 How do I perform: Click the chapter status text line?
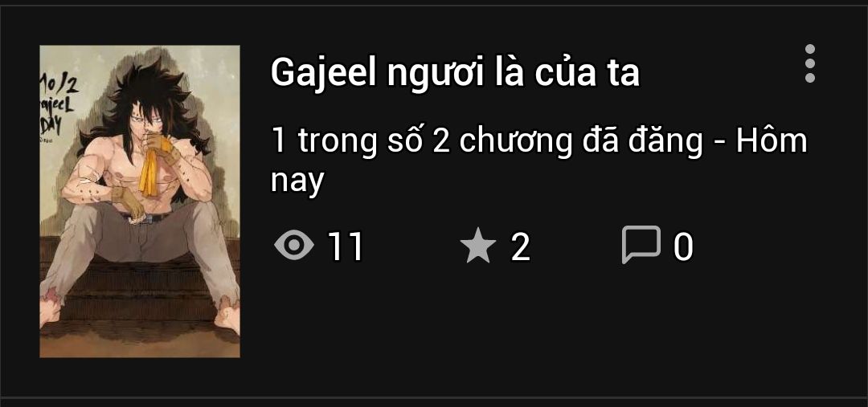(x=538, y=161)
